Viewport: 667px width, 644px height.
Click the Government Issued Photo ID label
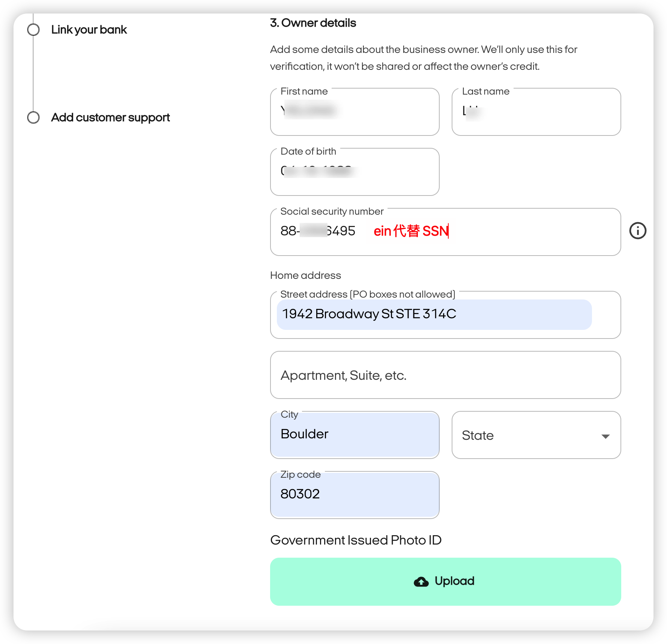[356, 540]
